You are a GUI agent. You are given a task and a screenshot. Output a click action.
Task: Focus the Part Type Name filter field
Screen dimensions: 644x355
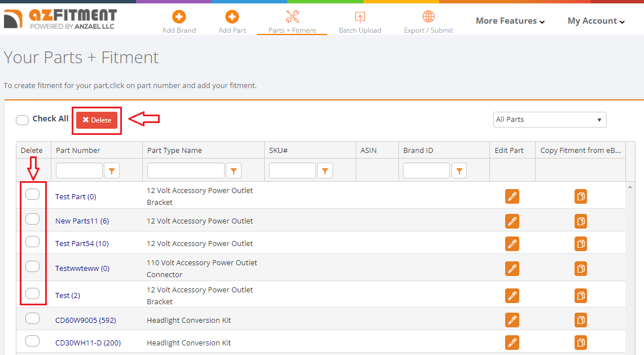pyautogui.click(x=186, y=170)
